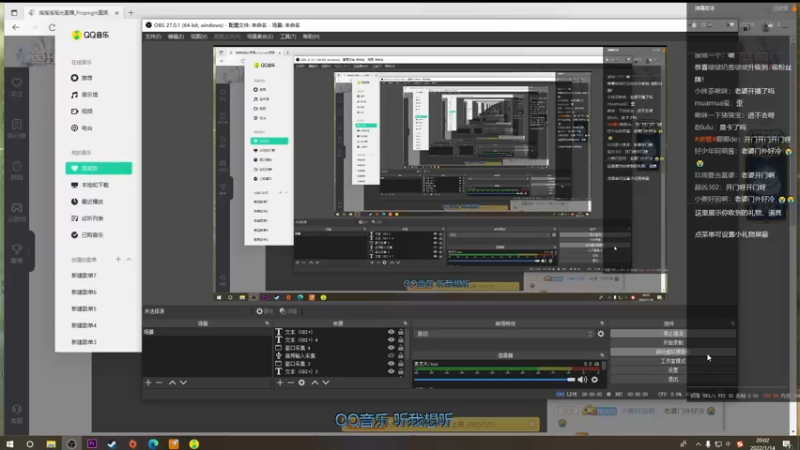This screenshot has height=450, width=800.
Task: Open OBS 编辑(E) menu
Action: tap(176, 37)
